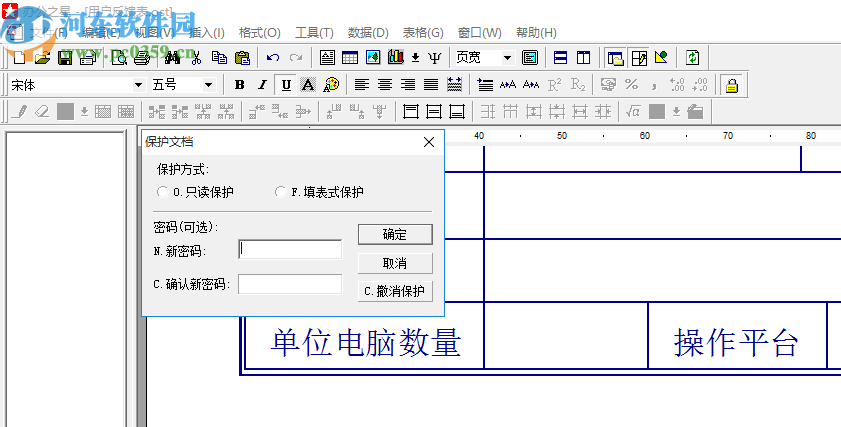
Task: Paste from clipboard icon
Action: (x=242, y=57)
